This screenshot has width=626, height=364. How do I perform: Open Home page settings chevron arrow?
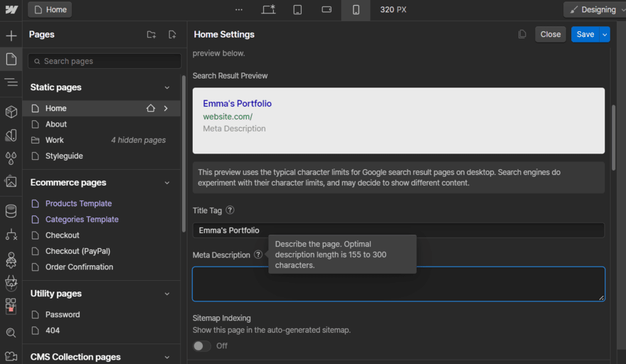166,108
